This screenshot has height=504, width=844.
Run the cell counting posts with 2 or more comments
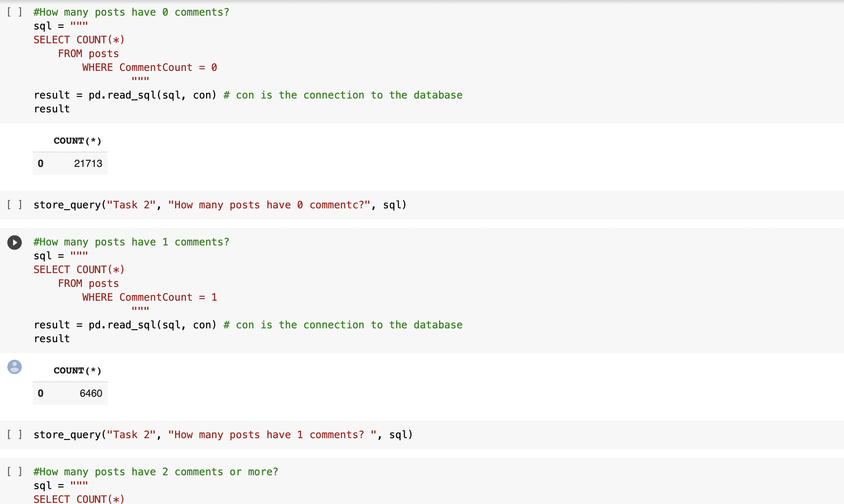coord(14,472)
